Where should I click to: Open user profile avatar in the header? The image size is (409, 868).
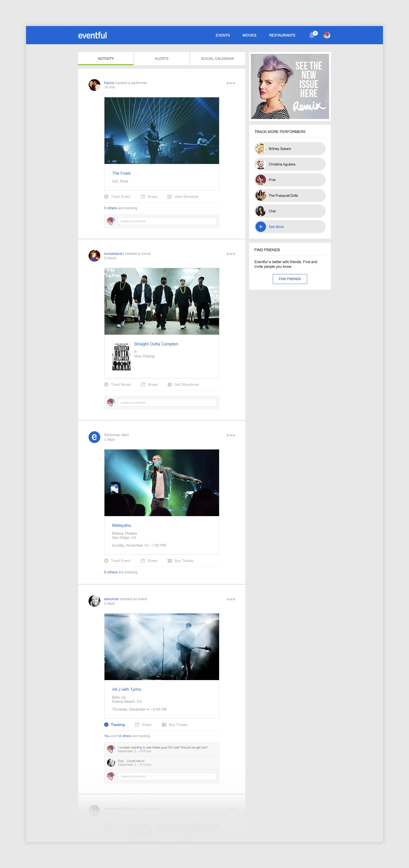coord(326,35)
